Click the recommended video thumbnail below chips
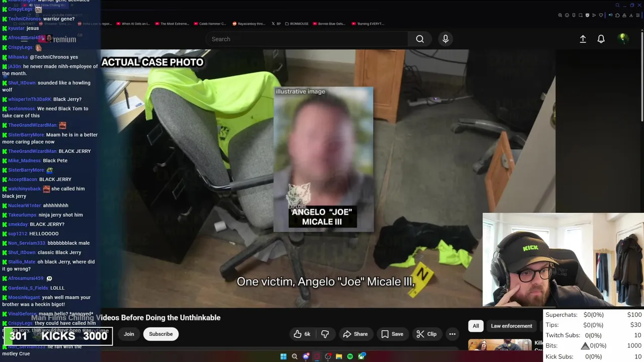 pos(500,345)
